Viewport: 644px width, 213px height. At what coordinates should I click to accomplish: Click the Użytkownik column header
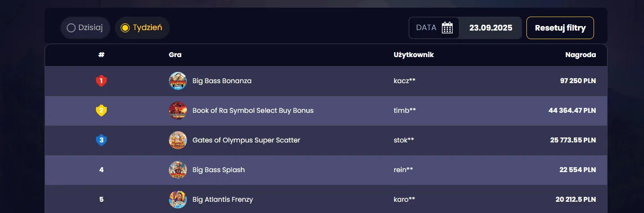(x=413, y=55)
